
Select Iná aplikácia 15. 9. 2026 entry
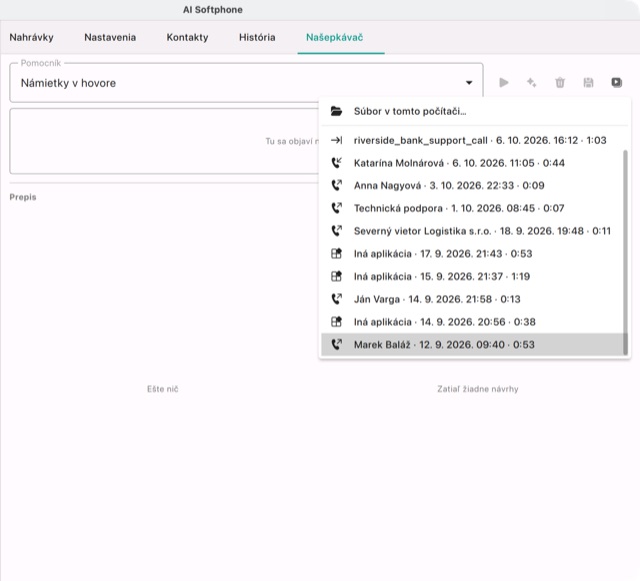point(472,276)
